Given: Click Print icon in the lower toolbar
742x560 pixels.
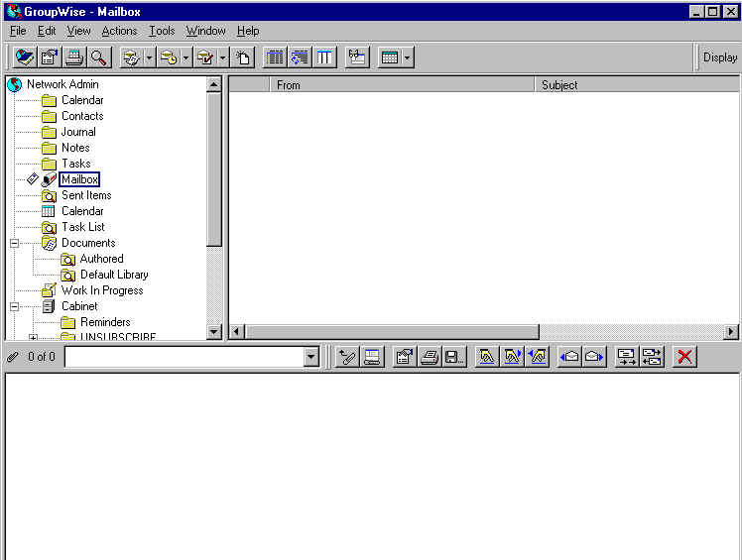Looking at the screenshot, I should pos(430,357).
